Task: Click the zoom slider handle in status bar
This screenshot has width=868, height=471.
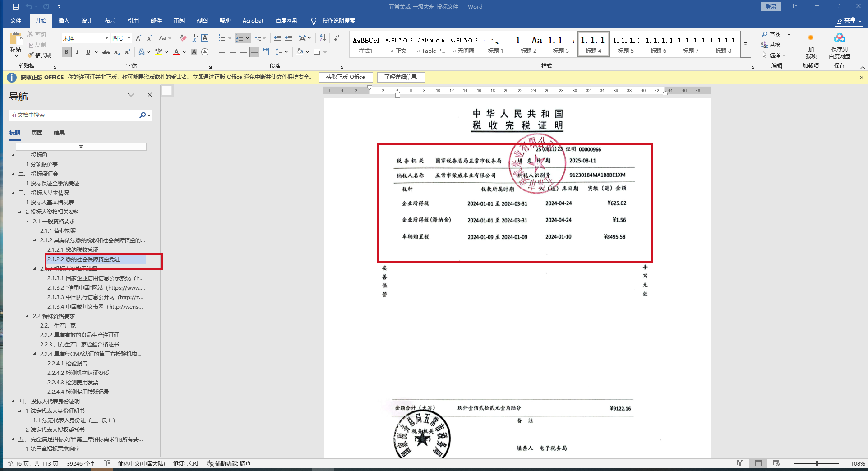Action: (x=817, y=463)
